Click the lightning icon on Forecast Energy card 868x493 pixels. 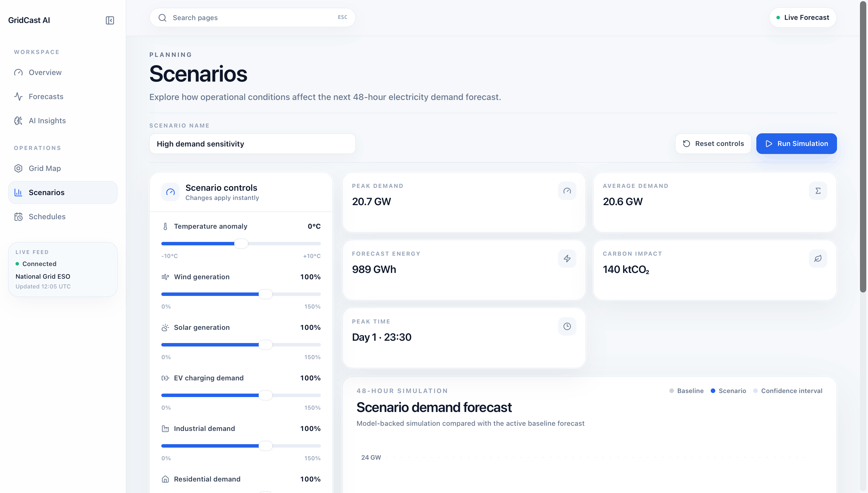coord(567,259)
